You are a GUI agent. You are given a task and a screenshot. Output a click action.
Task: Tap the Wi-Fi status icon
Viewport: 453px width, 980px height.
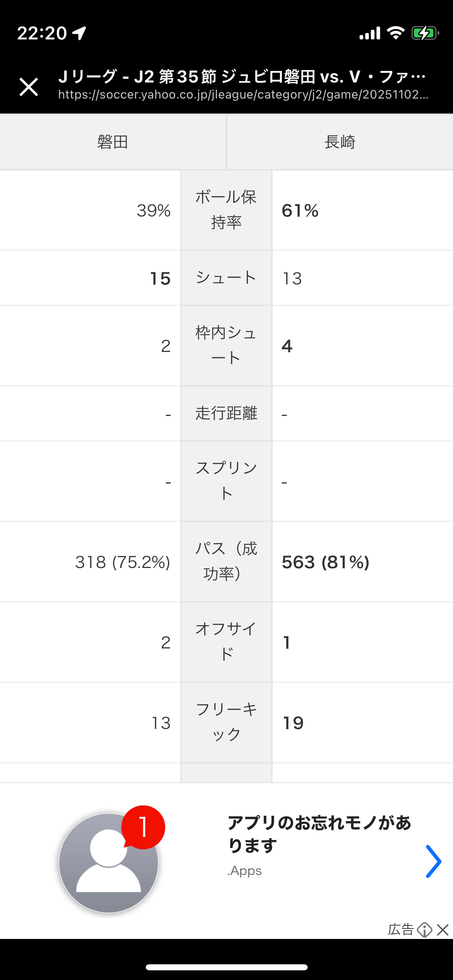pyautogui.click(x=396, y=33)
